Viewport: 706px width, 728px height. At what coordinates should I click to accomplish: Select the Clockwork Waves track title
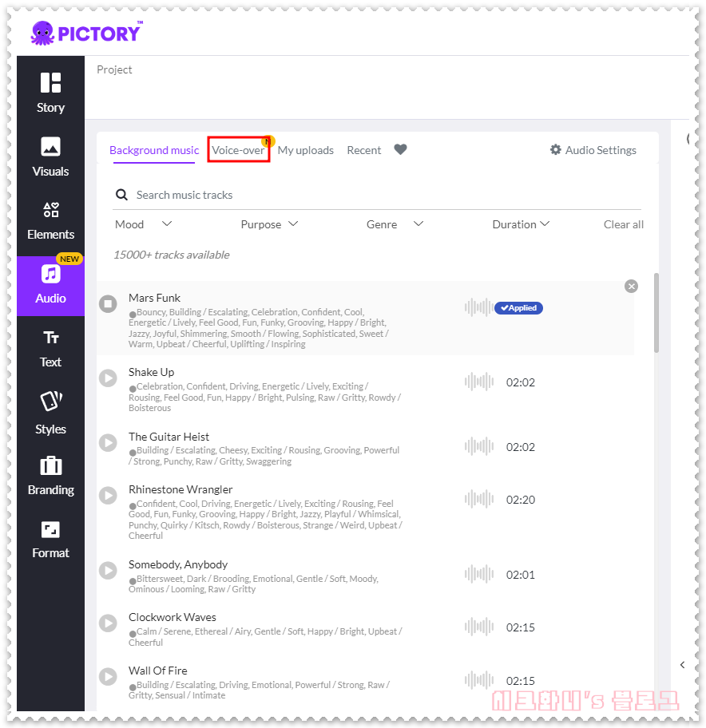pyautogui.click(x=173, y=617)
